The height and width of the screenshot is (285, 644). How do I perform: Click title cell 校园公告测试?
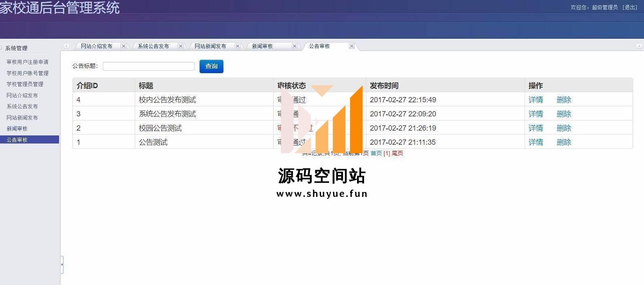(x=160, y=128)
